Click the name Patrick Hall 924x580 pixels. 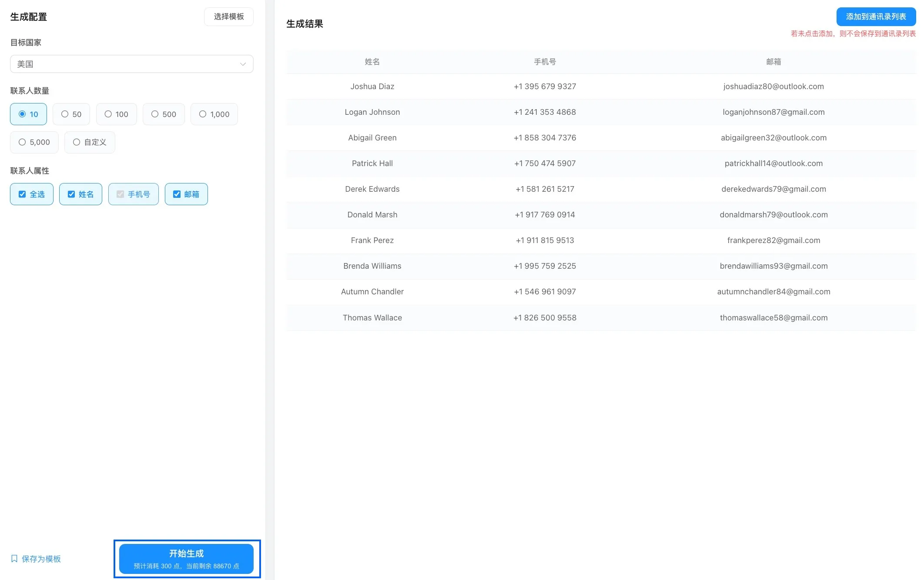pos(372,163)
